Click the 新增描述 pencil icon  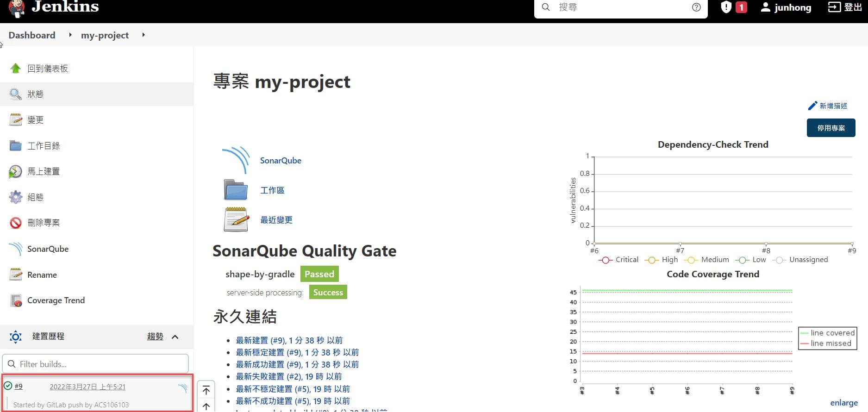click(x=812, y=106)
